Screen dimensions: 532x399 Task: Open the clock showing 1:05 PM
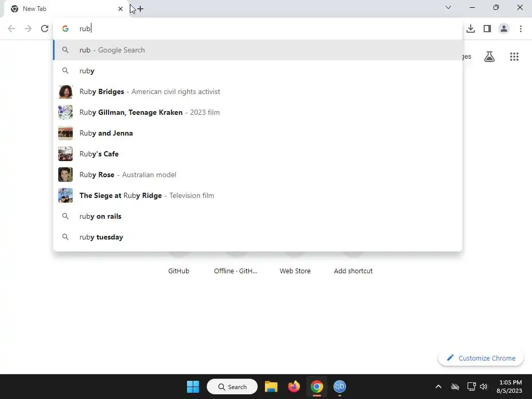click(509, 387)
